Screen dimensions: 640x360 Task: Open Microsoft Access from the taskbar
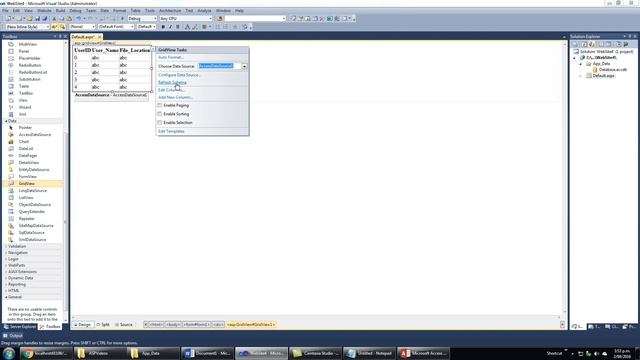pyautogui.click(x=423, y=353)
